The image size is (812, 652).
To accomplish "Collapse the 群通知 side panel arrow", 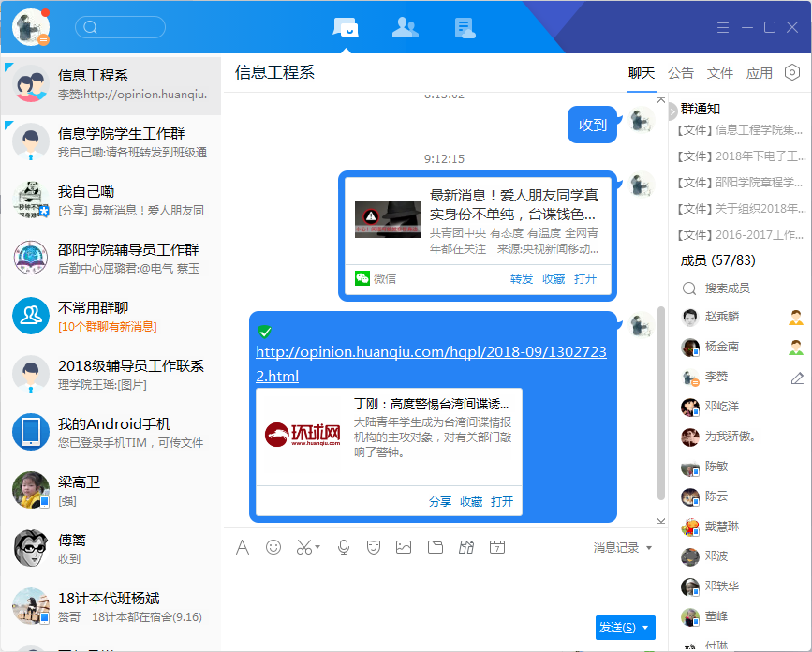I will [x=672, y=111].
